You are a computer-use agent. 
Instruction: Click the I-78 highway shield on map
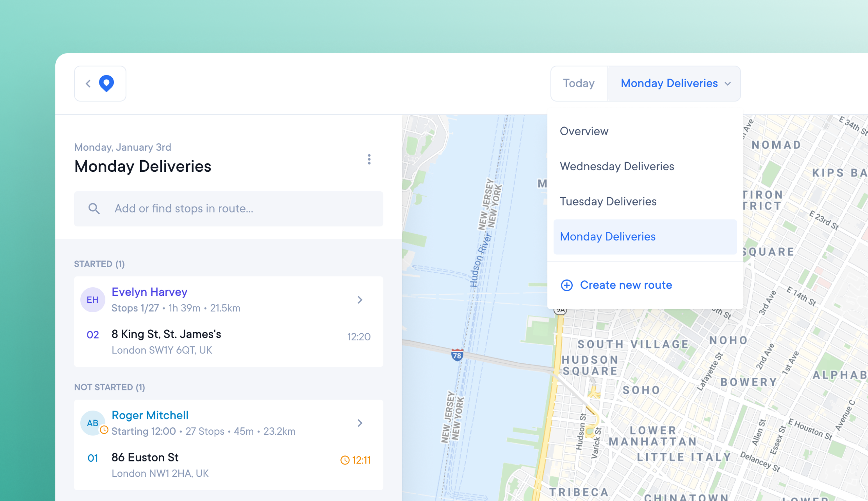(457, 355)
